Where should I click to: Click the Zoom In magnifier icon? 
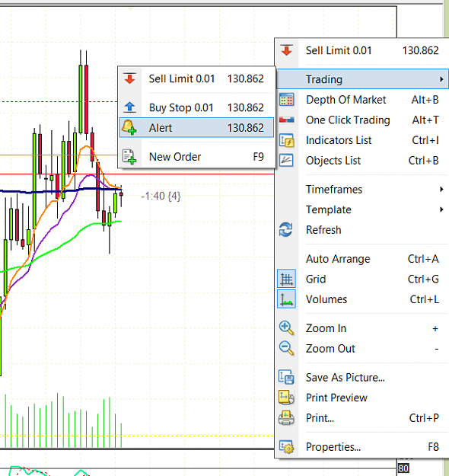286,327
